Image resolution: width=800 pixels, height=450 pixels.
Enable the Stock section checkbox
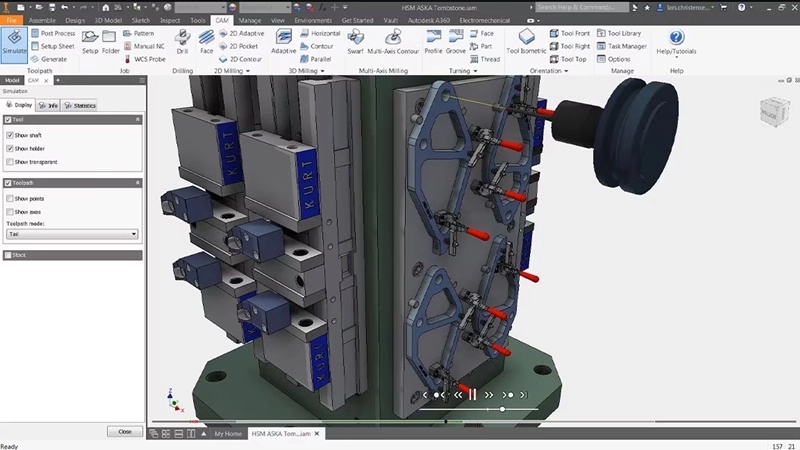pos(8,255)
